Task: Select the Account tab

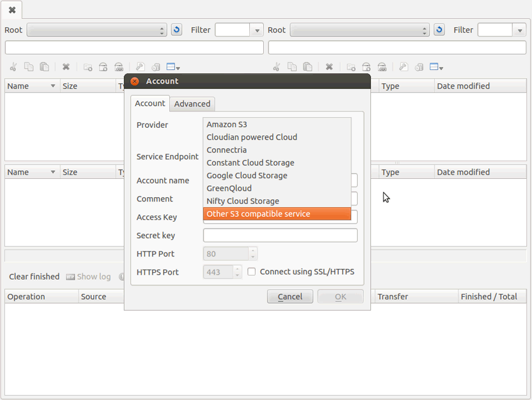Action: pyautogui.click(x=150, y=103)
